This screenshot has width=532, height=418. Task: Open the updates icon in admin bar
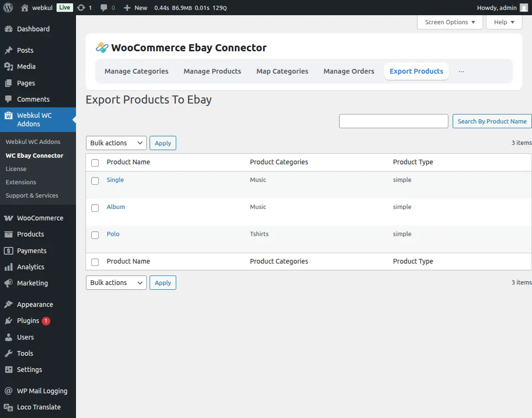(81, 8)
